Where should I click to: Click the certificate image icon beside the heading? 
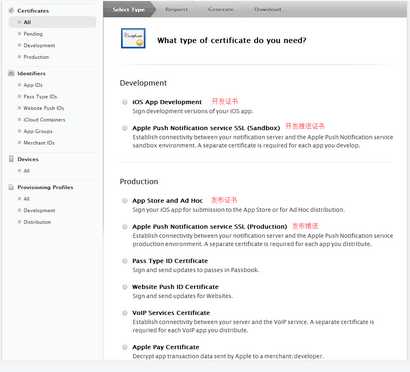(x=133, y=38)
